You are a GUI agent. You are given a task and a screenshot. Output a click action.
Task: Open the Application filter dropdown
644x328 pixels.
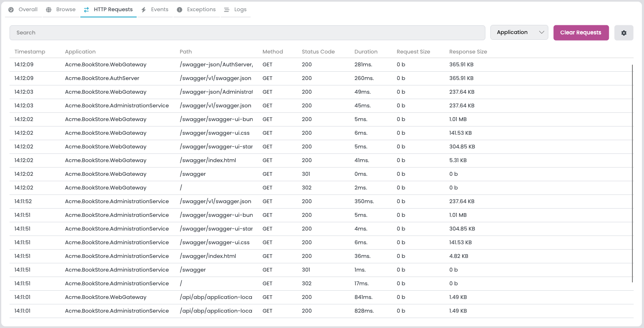(x=519, y=32)
